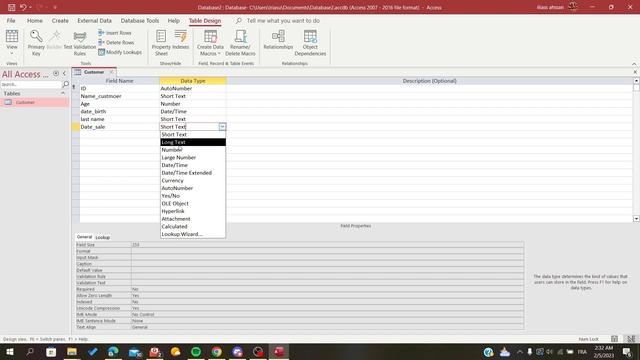The width and height of the screenshot is (640, 360).
Task: Click Insert Rows in Tools group
Action: point(115,33)
